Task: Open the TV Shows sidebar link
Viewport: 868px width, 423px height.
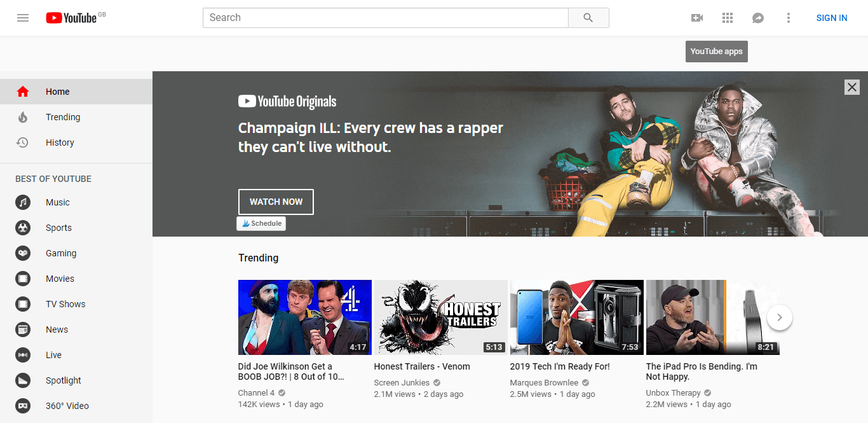Action: [x=76, y=304]
